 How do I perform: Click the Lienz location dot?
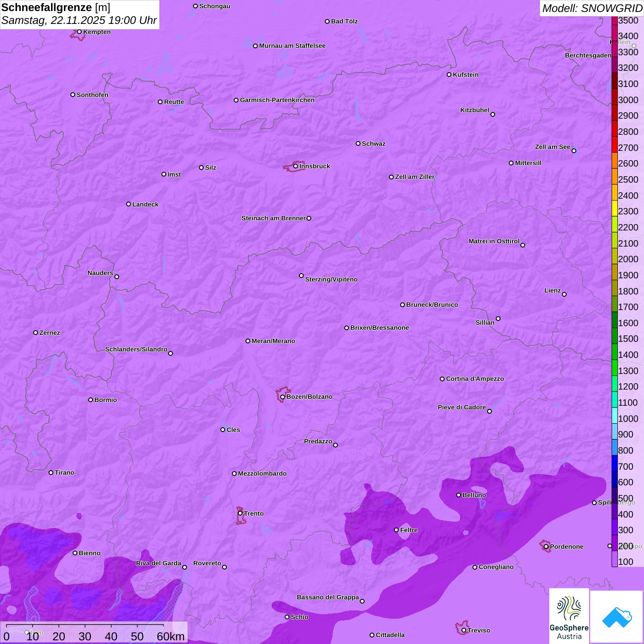[564, 294]
